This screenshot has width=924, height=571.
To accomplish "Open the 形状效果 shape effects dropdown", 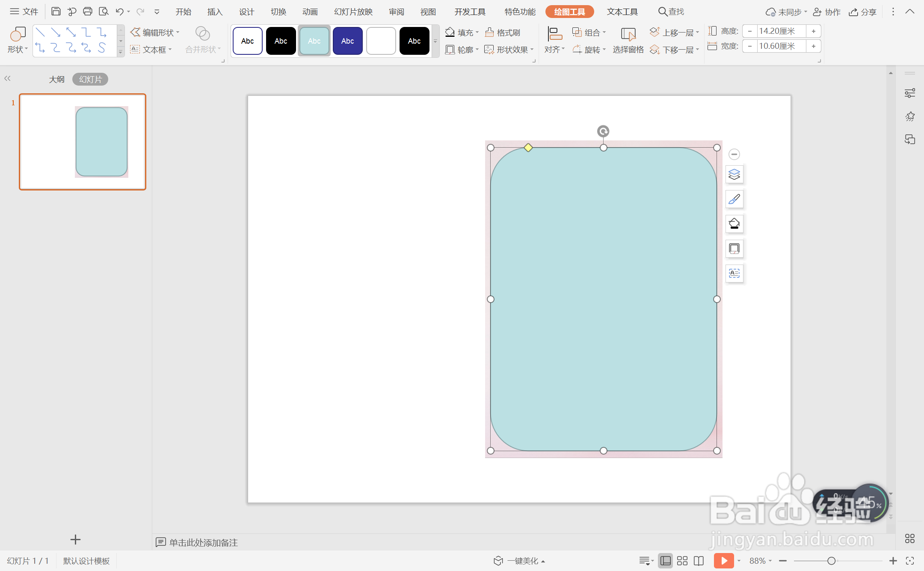I will point(532,50).
